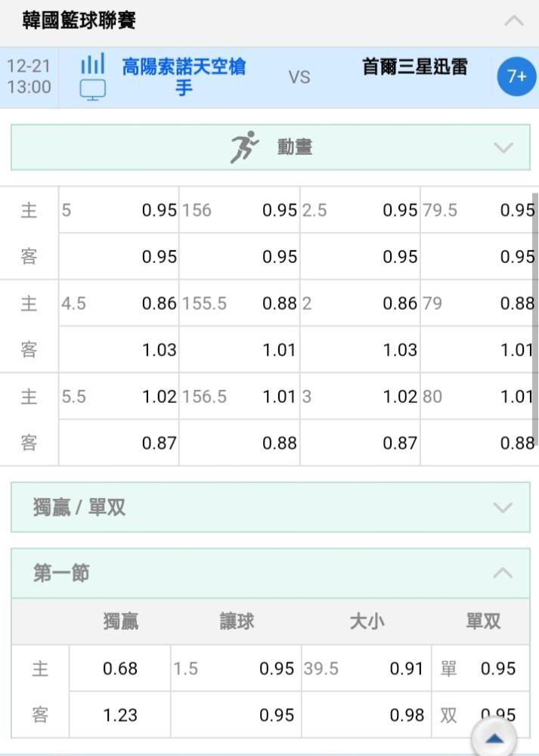Pick home handicap 5.5 odds 1.02
This screenshot has height=756, width=539.
pos(119,396)
